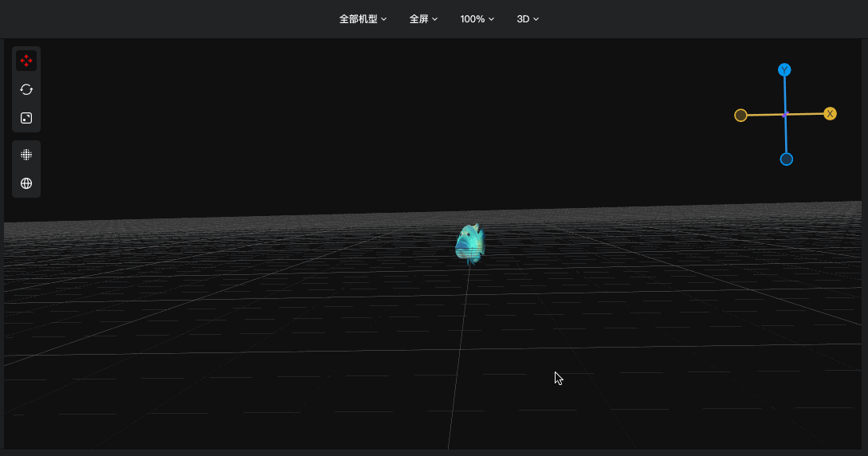Screen dimensions: 868x456
Task: Select the rotate tool
Action: coord(26,89)
